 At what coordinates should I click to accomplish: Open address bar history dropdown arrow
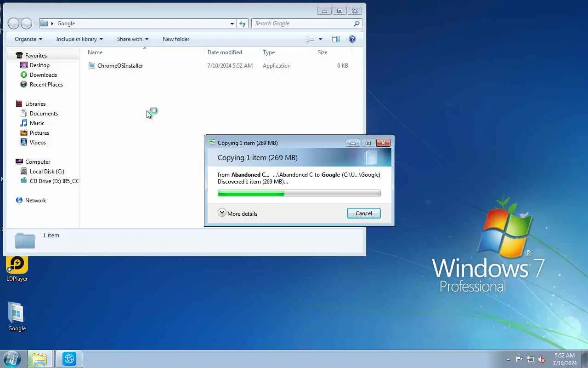[x=232, y=23]
